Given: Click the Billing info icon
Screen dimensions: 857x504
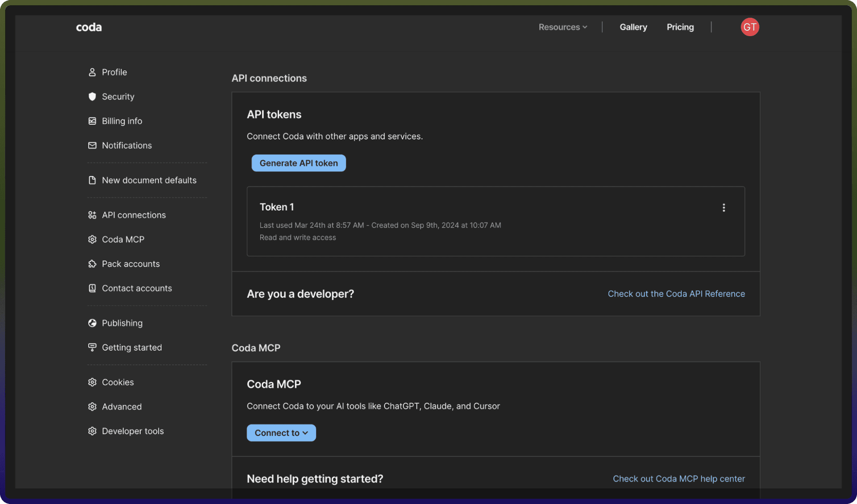Looking at the screenshot, I should click(x=92, y=121).
